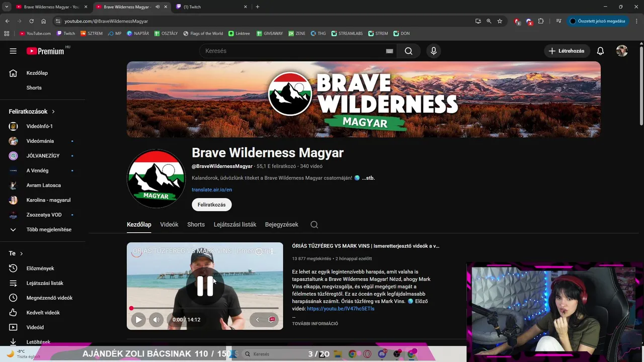Expand the Te section arrow
Screen dimensions: 644x362
click(21, 253)
